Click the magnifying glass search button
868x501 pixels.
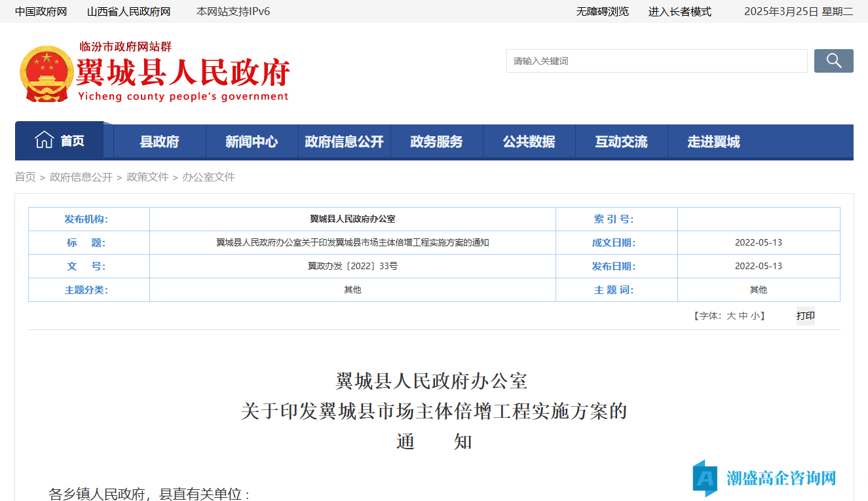point(833,61)
